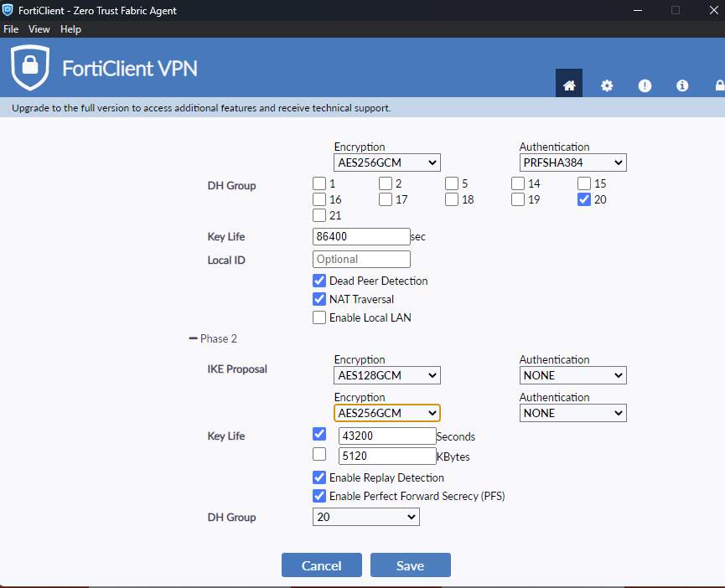Open the File menu

(11, 29)
